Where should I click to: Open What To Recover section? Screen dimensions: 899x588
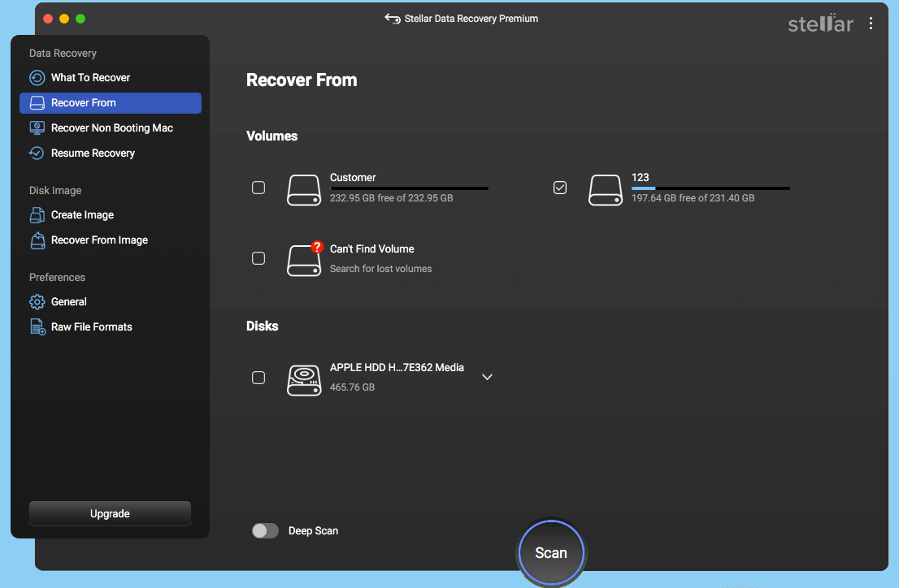click(110, 77)
